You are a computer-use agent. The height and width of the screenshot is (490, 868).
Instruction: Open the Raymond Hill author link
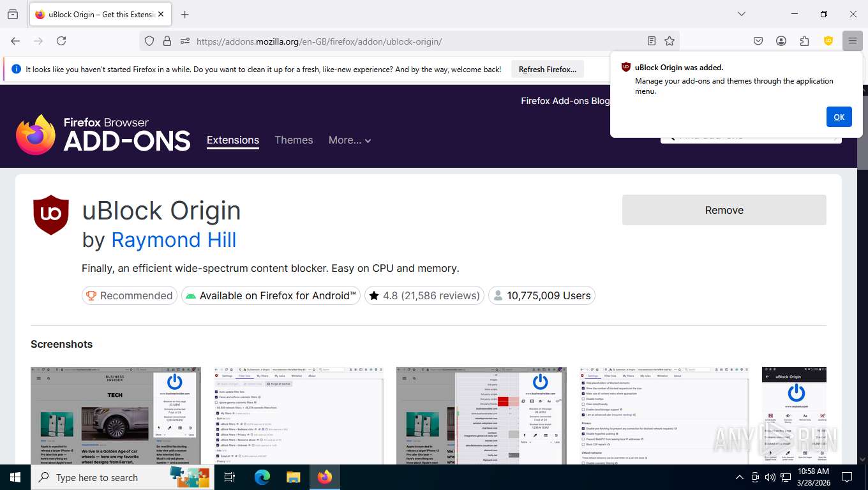(174, 240)
